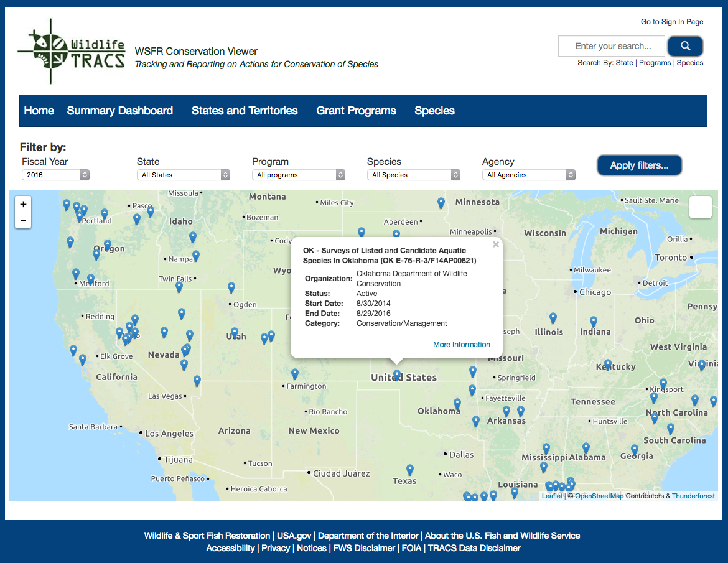The height and width of the screenshot is (563, 728).
Task: Open the Agency filter dropdown
Action: [529, 175]
